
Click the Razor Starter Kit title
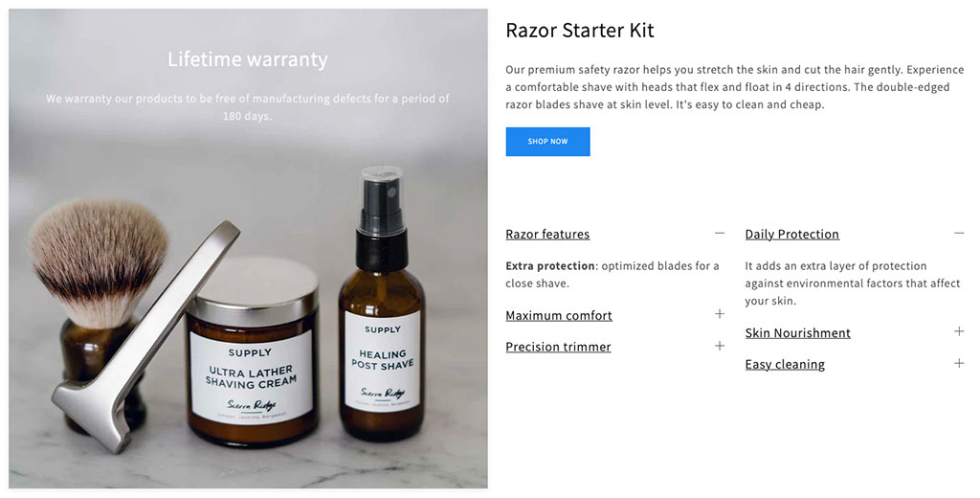click(579, 30)
